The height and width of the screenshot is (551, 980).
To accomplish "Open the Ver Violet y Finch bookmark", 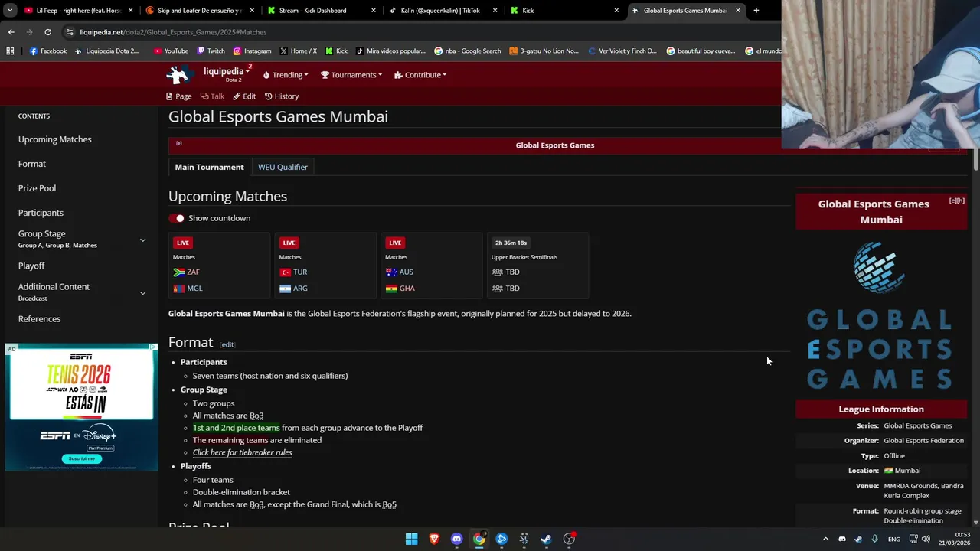I will [622, 51].
